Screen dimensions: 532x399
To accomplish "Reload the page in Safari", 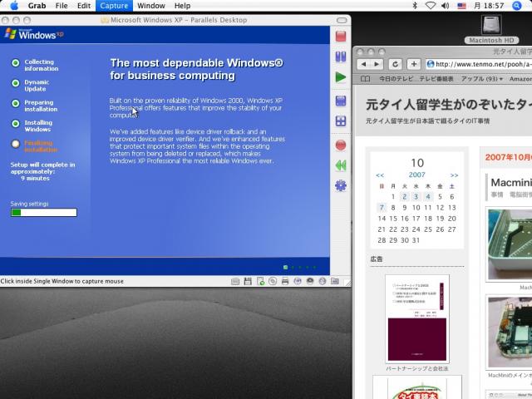I will pos(396,64).
